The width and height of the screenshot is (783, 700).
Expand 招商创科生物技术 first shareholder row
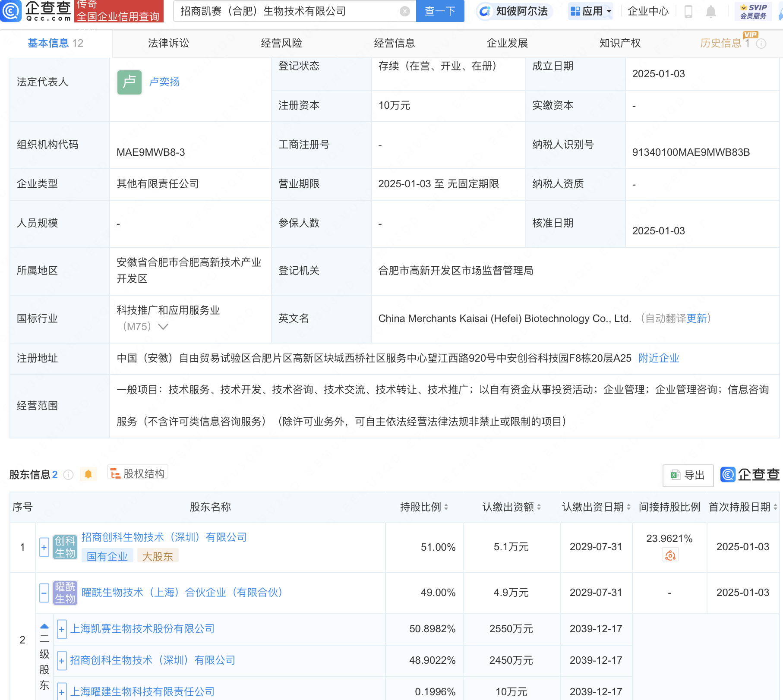coord(44,547)
